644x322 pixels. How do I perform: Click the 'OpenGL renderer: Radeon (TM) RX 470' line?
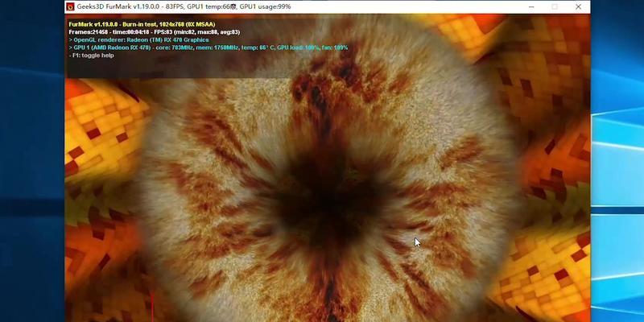(138, 39)
